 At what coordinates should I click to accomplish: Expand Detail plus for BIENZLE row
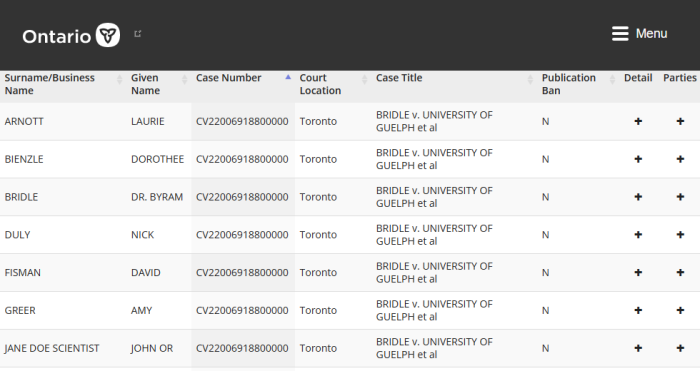click(x=638, y=159)
